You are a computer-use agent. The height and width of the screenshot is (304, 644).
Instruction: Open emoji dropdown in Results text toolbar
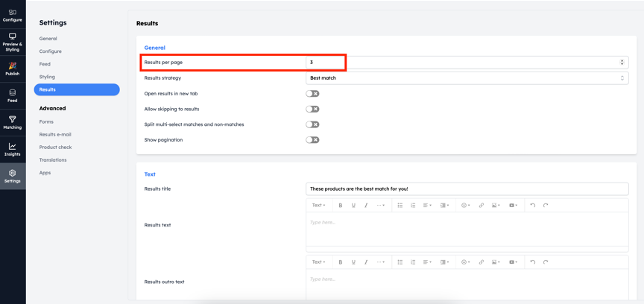465,206
